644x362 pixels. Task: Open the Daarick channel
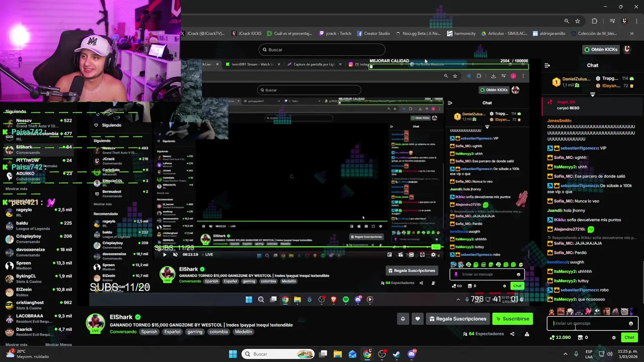[38, 332]
